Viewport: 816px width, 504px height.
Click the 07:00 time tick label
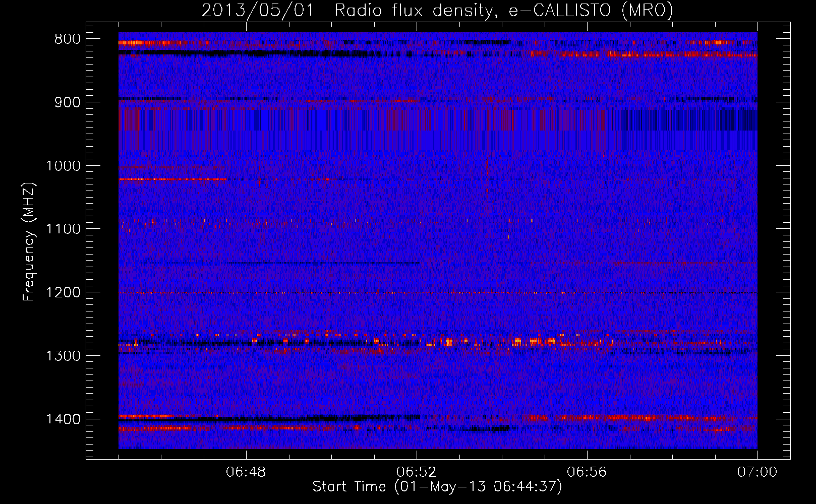pyautogui.click(x=757, y=472)
